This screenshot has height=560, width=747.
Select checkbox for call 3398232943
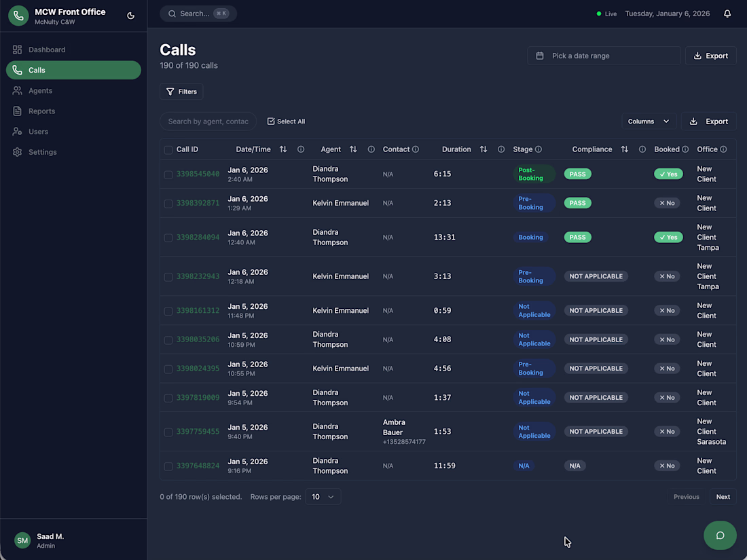[168, 277]
